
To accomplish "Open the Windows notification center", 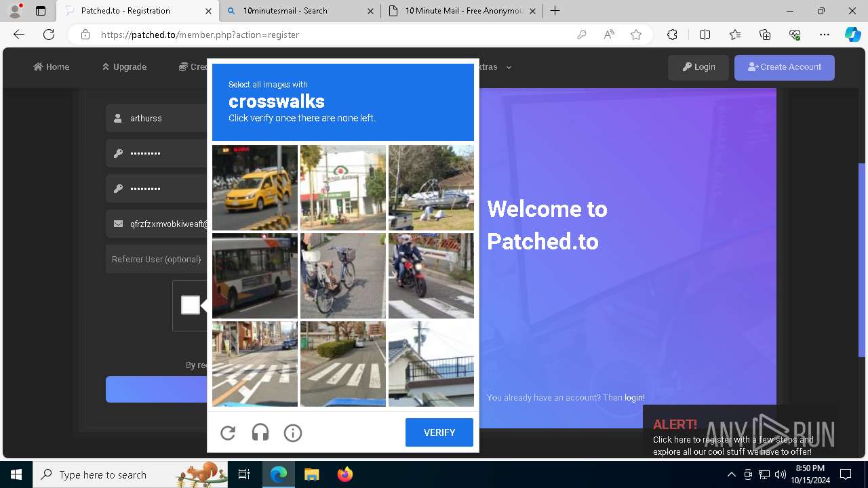I will [846, 474].
